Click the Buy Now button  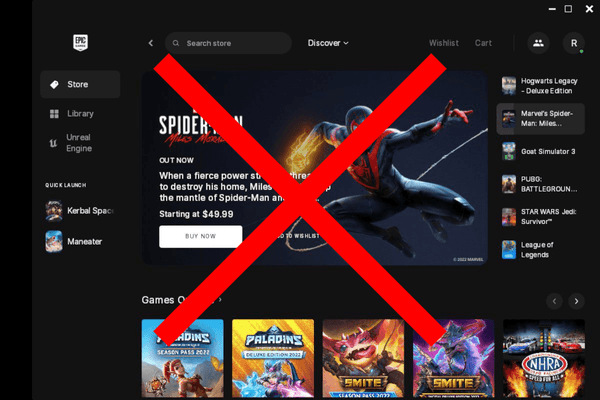[x=201, y=236]
